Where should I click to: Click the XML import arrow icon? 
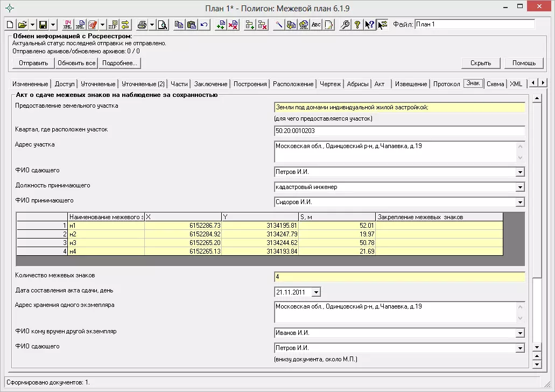click(304, 24)
